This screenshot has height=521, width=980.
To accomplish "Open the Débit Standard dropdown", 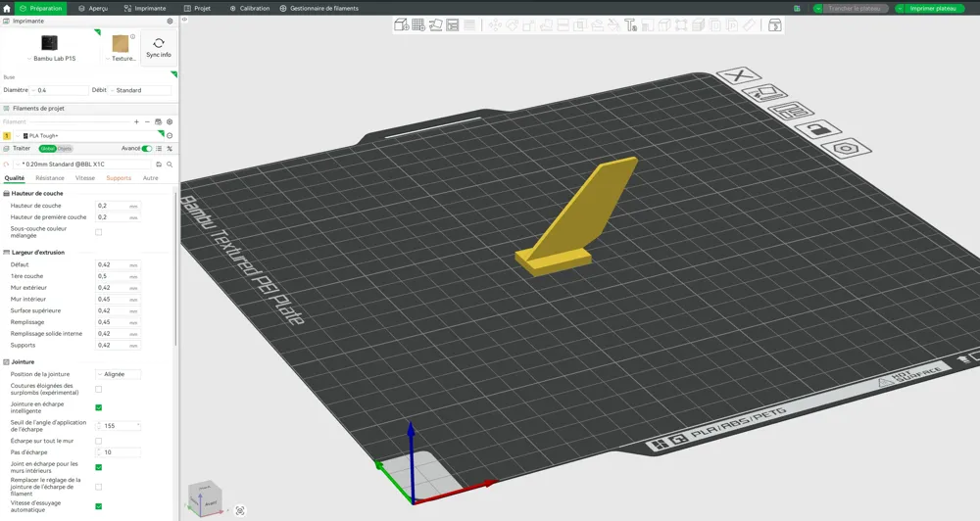I will click(x=140, y=90).
